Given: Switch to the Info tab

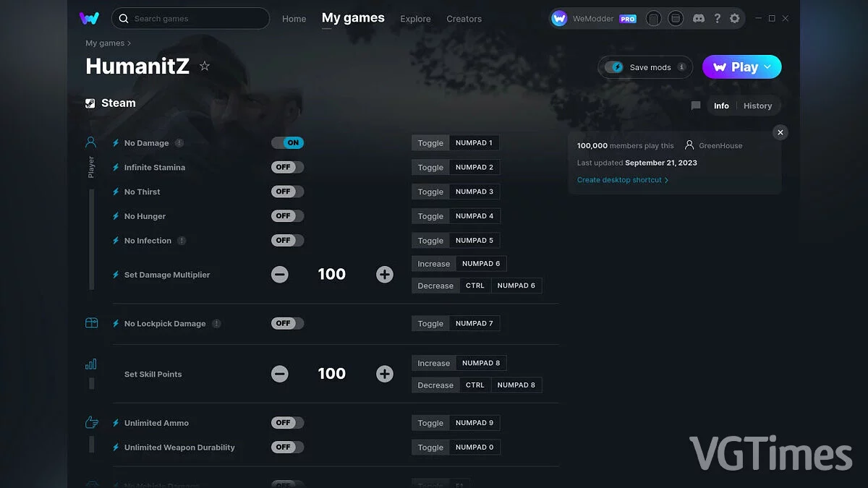Looking at the screenshot, I should (x=721, y=106).
